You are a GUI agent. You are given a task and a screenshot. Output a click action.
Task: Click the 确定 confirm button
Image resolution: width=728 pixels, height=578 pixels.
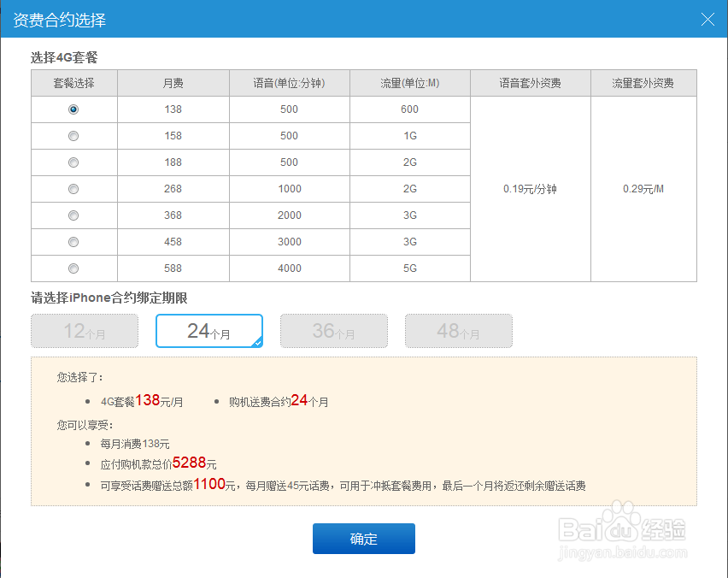[364, 539]
